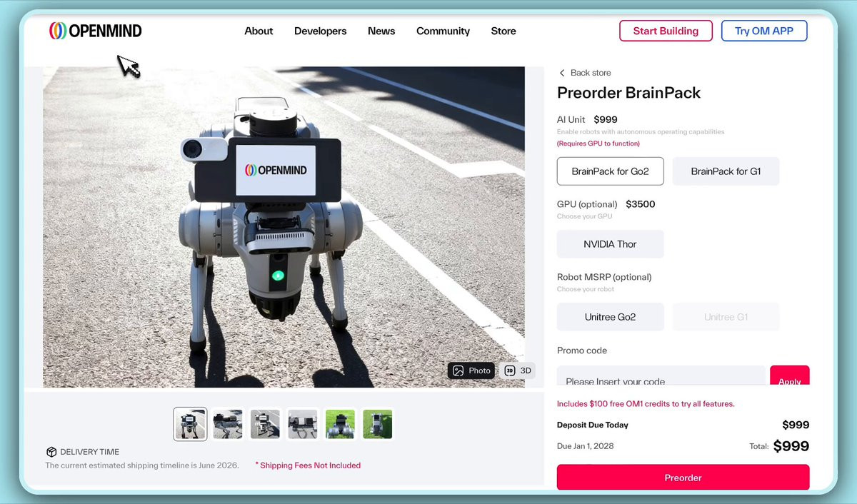
Task: Open the Developers menu item
Action: pos(320,31)
